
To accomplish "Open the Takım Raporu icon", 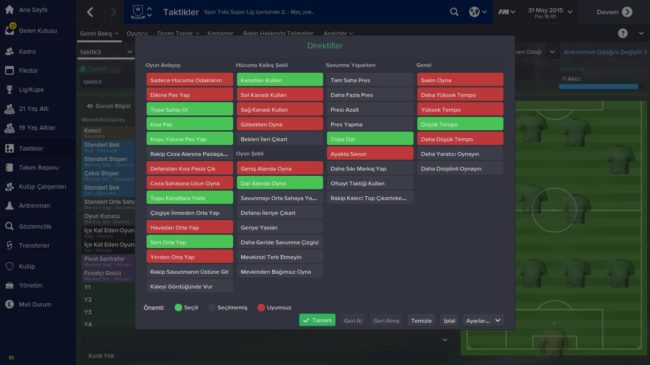I will 9,168.
